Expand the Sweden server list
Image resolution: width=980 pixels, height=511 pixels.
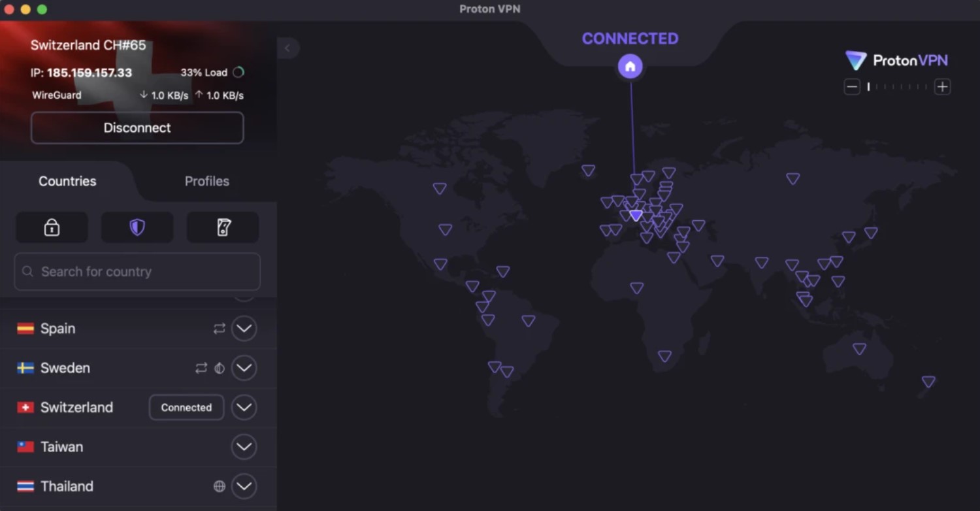(x=244, y=368)
